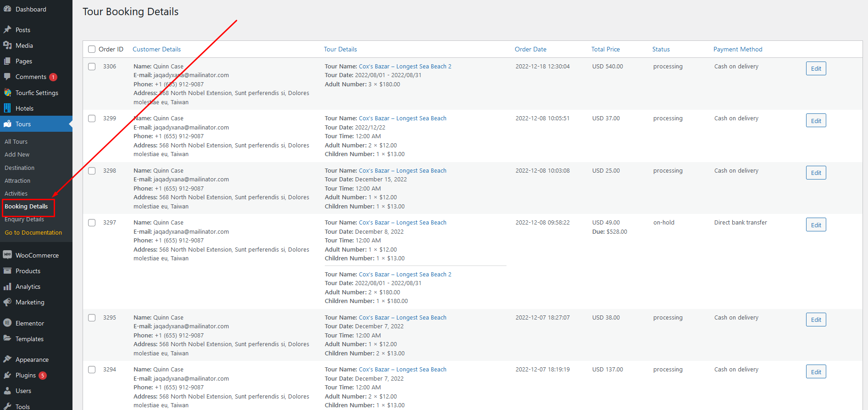868x410 pixels.
Task: Sort table by Order Date column
Action: (x=530, y=49)
